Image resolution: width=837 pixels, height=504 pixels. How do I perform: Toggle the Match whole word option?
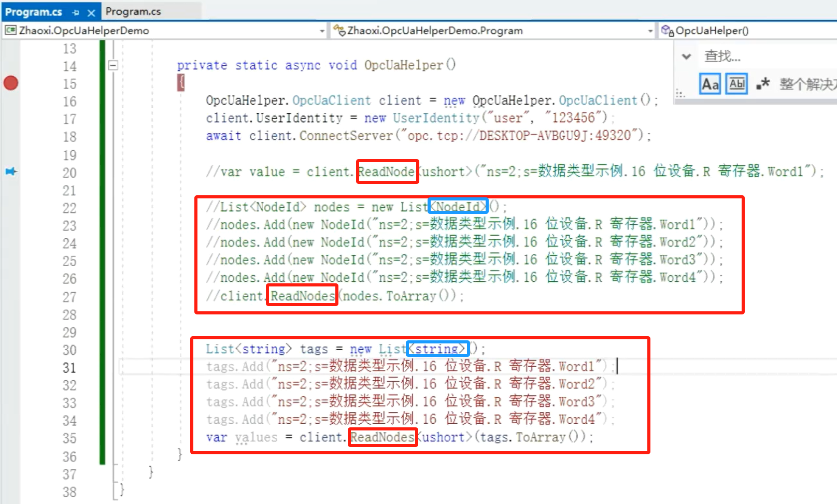pos(736,84)
